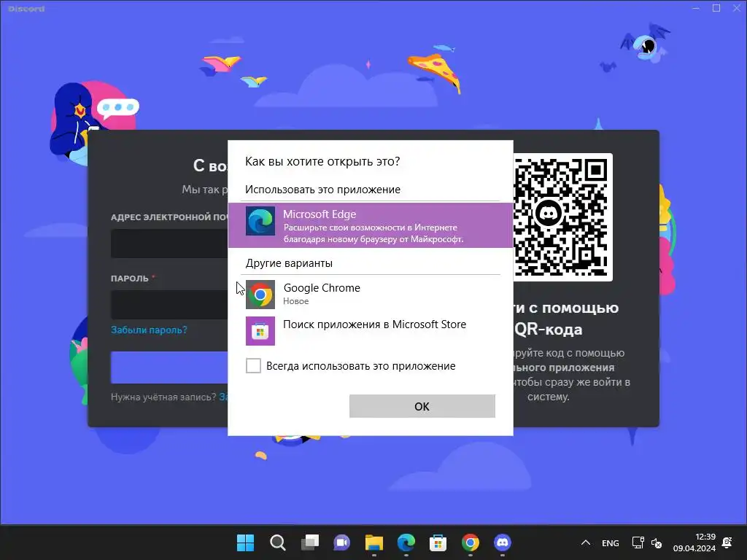
Task: Choose Google Chrome from other options
Action: (370, 295)
